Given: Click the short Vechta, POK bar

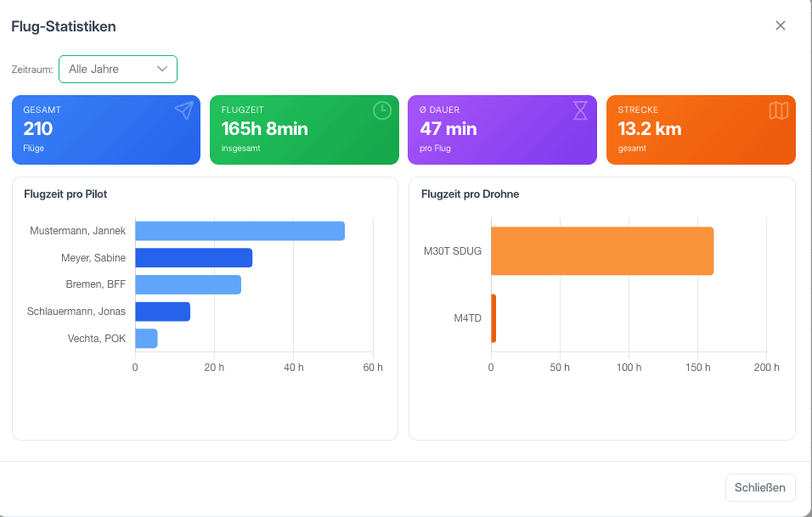Looking at the screenshot, I should point(146,339).
